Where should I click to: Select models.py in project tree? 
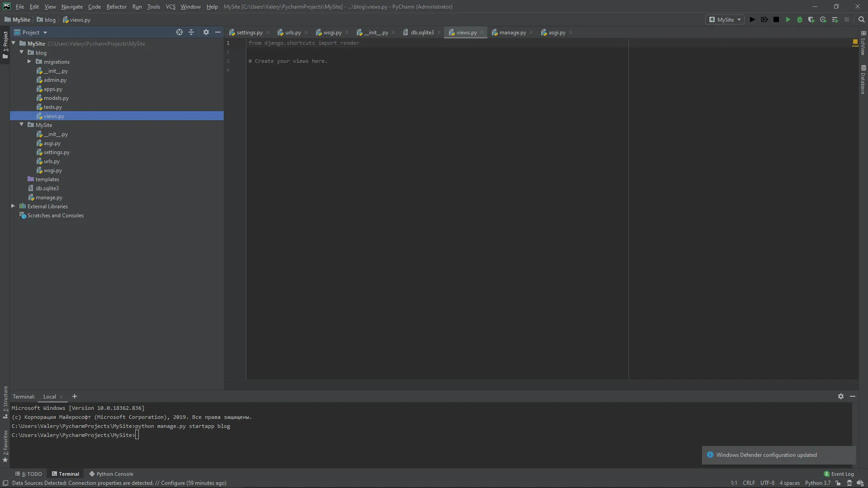click(x=56, y=98)
